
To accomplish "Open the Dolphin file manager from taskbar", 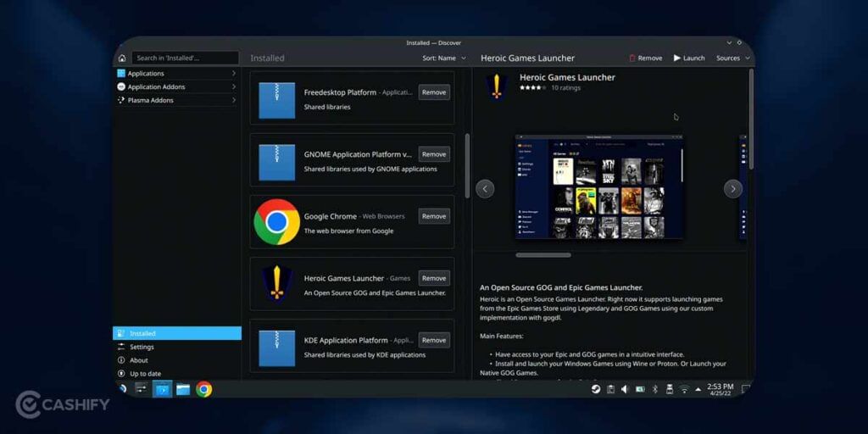I will (x=183, y=390).
